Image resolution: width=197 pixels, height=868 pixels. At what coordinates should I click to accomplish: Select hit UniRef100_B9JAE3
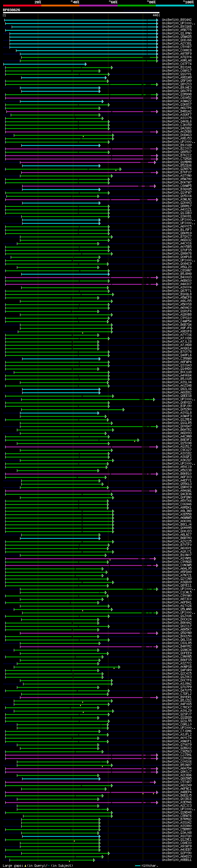click(177, 88)
